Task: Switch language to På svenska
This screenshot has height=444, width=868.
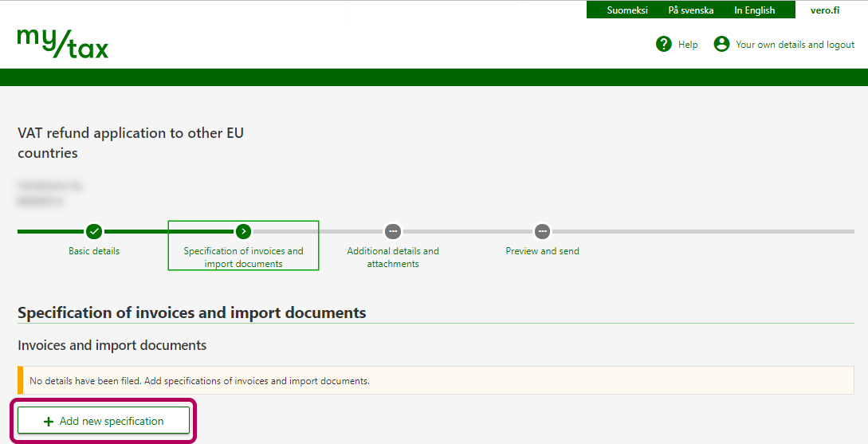Action: pos(690,10)
